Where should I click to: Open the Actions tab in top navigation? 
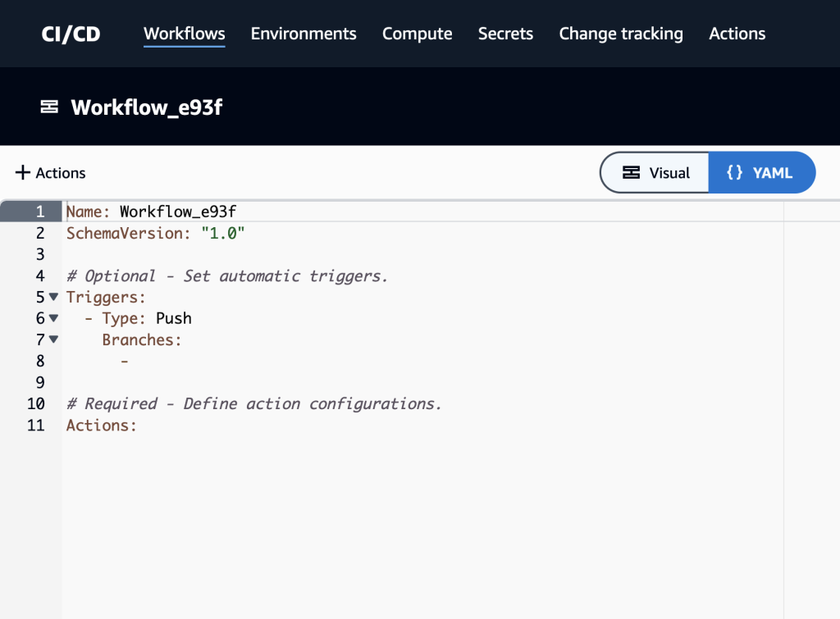tap(737, 34)
